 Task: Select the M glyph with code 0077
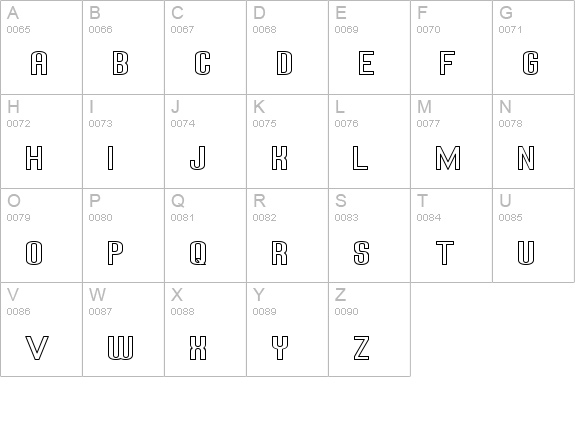click(x=448, y=158)
